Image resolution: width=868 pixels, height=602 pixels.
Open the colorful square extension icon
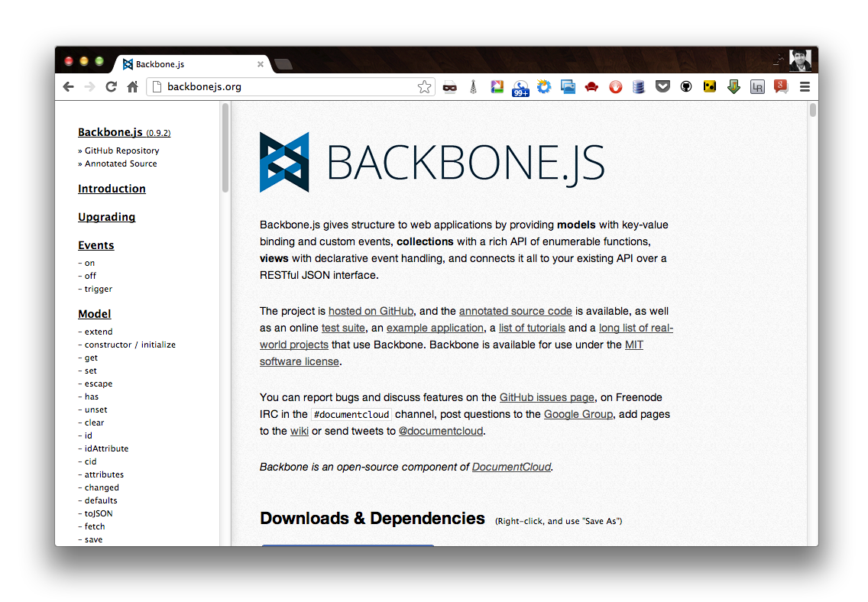pyautogui.click(x=497, y=87)
